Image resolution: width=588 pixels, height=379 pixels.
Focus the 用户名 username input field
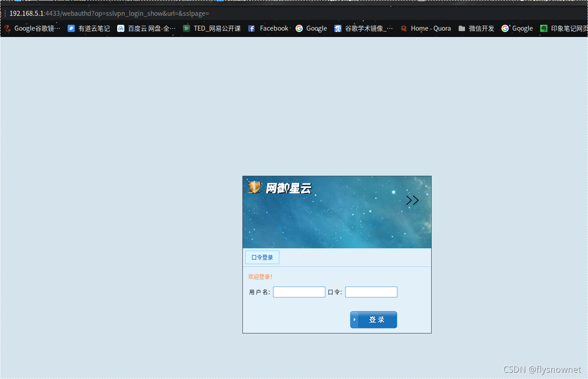pyautogui.click(x=299, y=292)
